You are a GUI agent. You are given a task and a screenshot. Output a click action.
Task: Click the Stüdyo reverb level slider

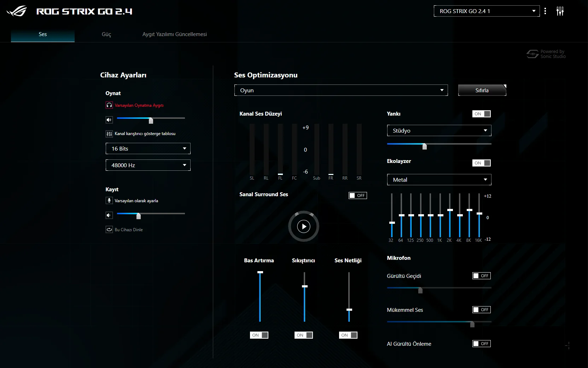point(439,144)
